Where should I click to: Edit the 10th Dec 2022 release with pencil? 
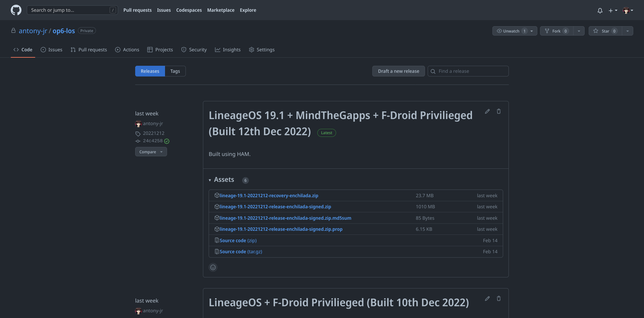487,299
